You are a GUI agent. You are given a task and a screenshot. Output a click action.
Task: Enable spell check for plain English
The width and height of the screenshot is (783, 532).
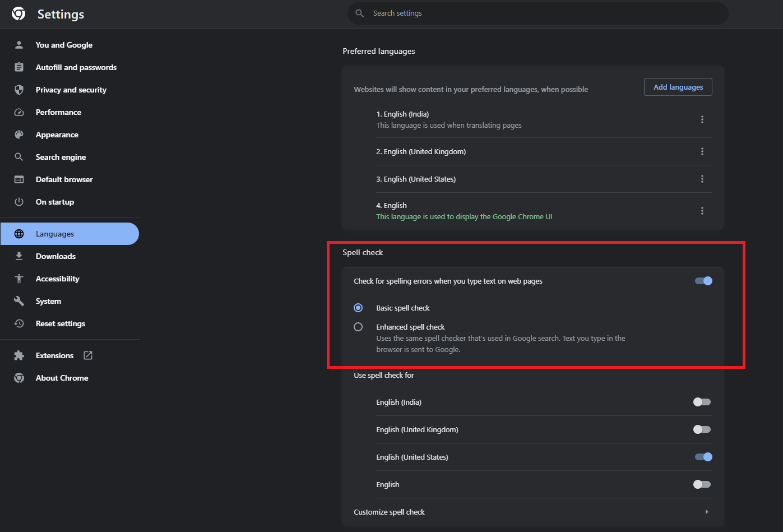702,484
